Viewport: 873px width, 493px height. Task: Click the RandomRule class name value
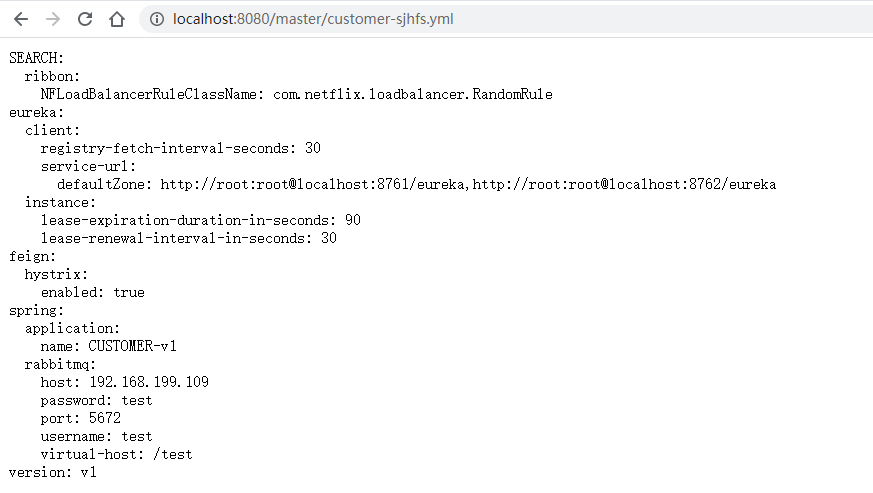click(413, 94)
